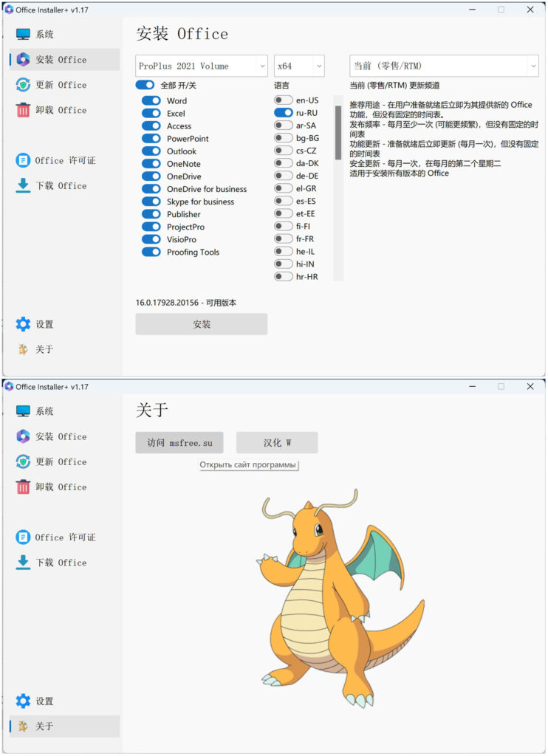Disable the PowerPoint toggle
The width and height of the screenshot is (548, 756).
click(x=151, y=138)
